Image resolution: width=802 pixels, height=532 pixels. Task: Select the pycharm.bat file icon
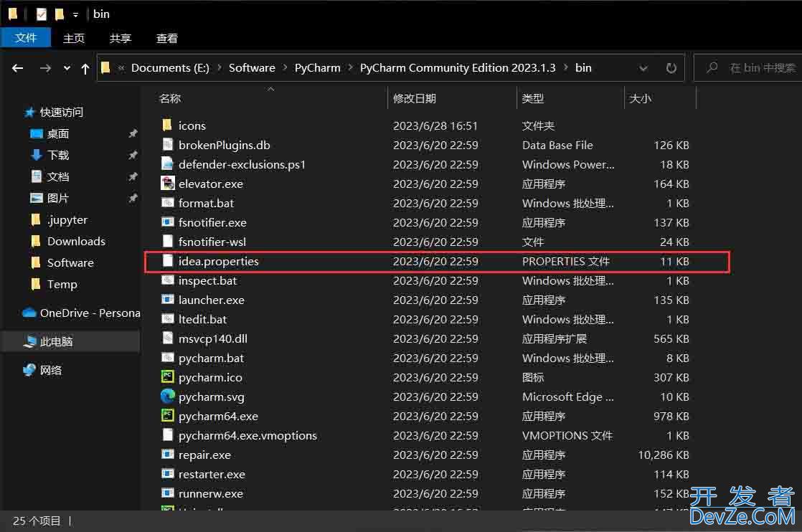[167, 358]
